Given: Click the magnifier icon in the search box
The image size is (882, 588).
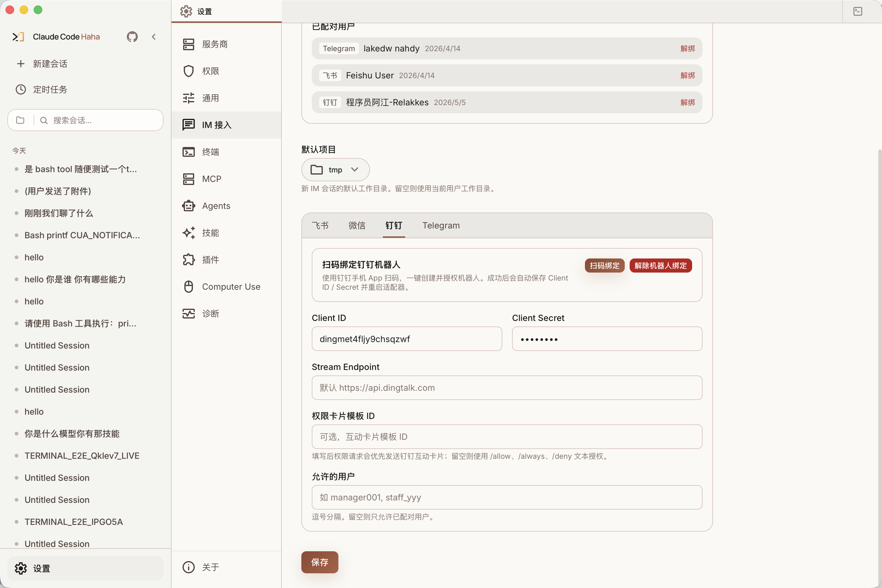Looking at the screenshot, I should [x=44, y=120].
